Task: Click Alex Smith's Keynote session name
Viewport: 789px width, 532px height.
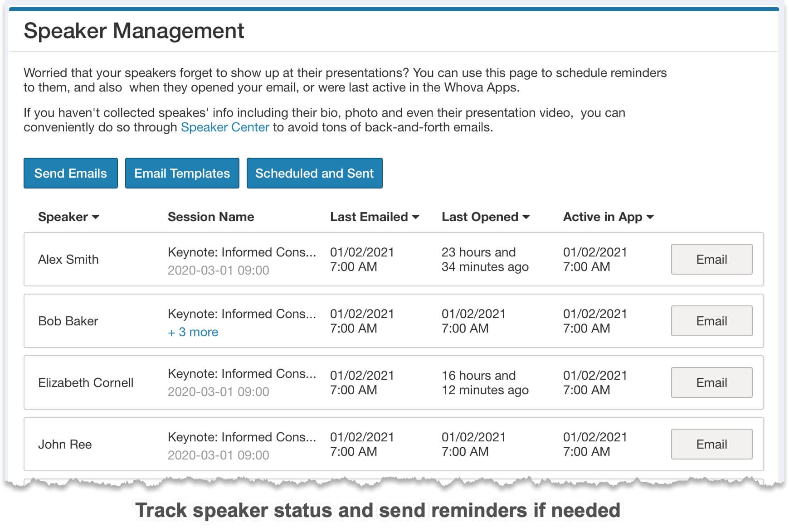Action: (x=242, y=252)
